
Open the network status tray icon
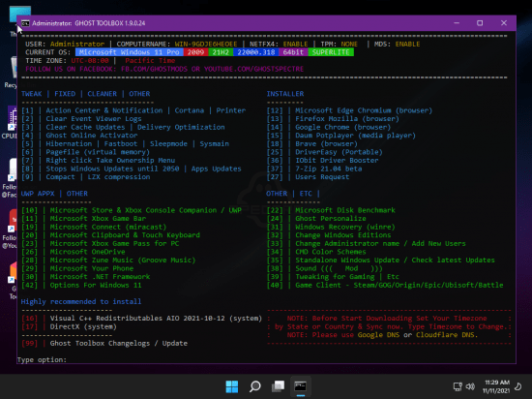coord(458,386)
